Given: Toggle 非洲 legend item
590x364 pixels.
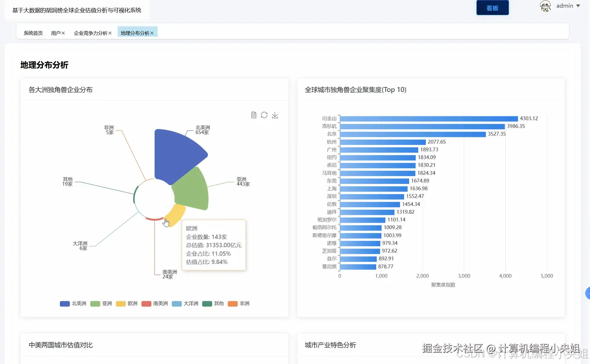Looking at the screenshot, I should click(239, 303).
